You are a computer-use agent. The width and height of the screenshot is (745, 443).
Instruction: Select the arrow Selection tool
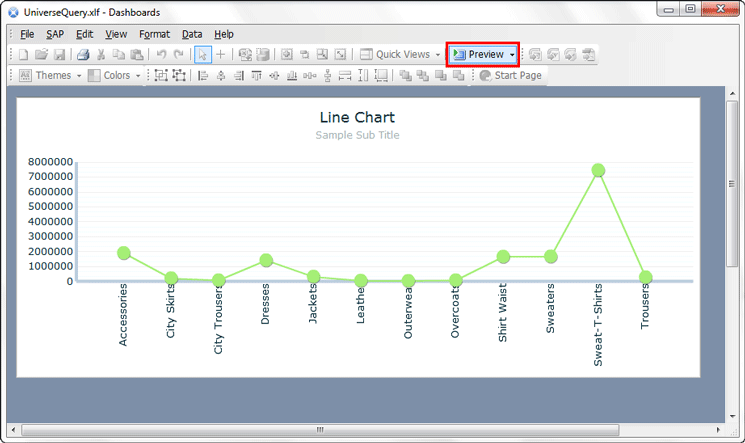[203, 54]
